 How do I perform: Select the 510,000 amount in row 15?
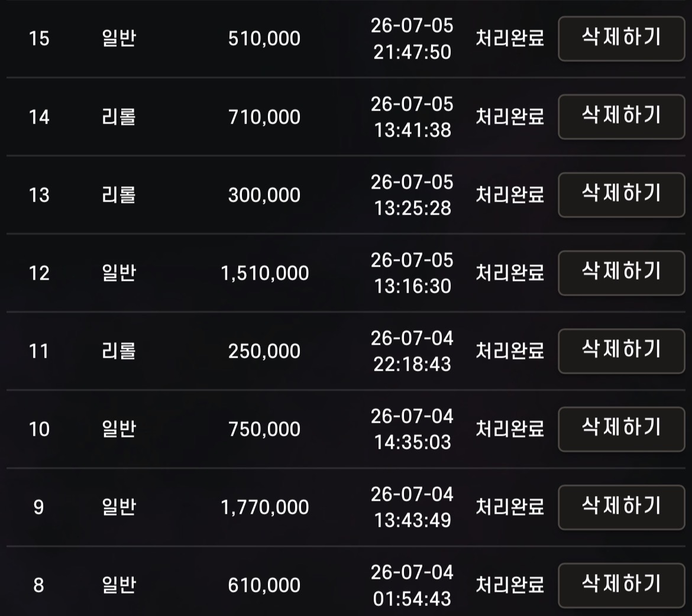pos(264,39)
